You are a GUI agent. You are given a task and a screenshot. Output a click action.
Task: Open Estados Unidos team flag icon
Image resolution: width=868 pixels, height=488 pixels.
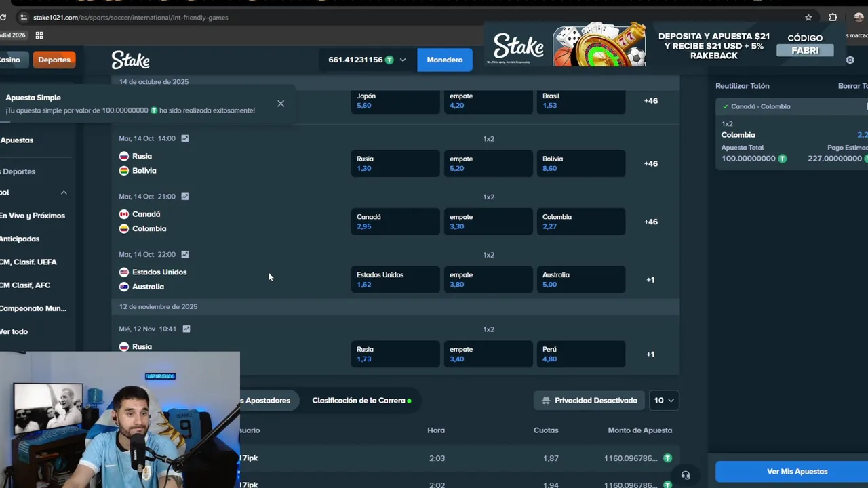tap(123, 272)
